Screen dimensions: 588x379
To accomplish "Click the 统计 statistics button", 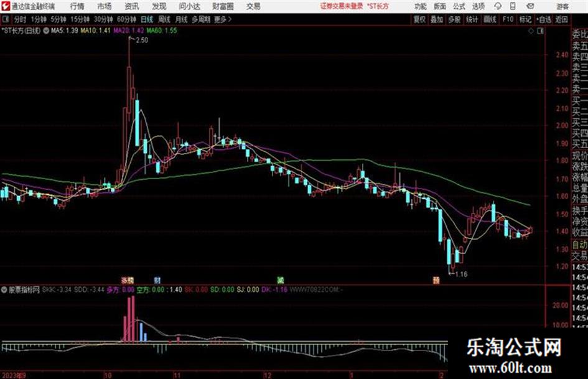I will coord(472,19).
